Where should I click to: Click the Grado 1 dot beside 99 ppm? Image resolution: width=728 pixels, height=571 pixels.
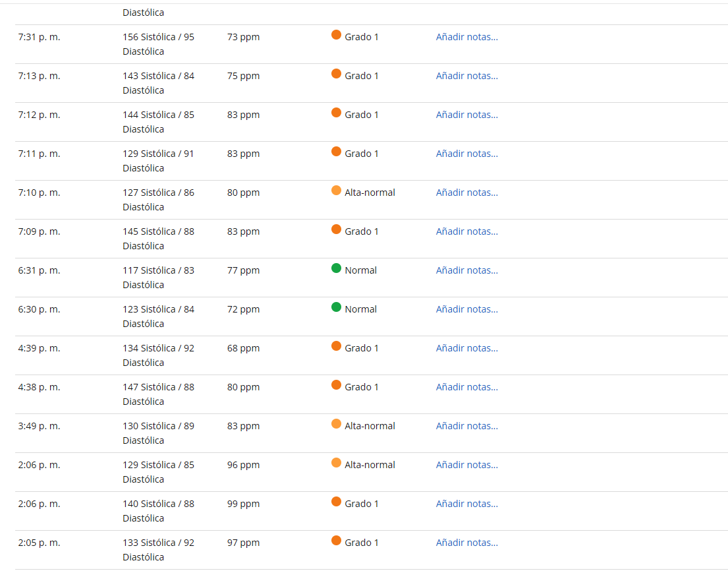point(336,502)
